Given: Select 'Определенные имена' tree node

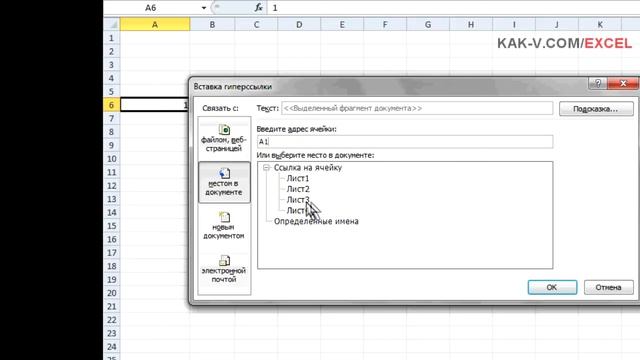Looking at the screenshot, I should point(316,221).
